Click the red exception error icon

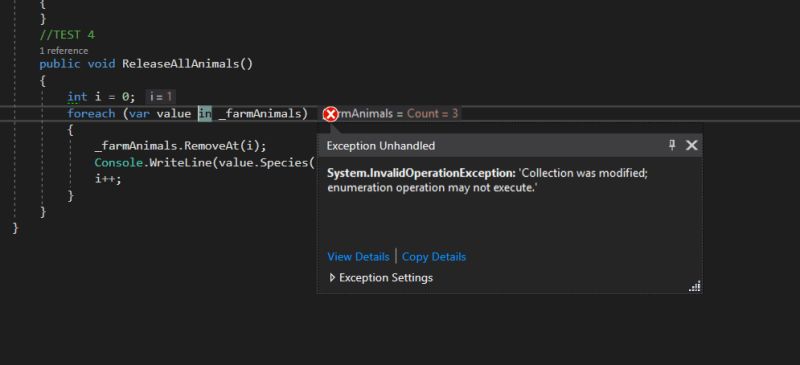(x=331, y=114)
